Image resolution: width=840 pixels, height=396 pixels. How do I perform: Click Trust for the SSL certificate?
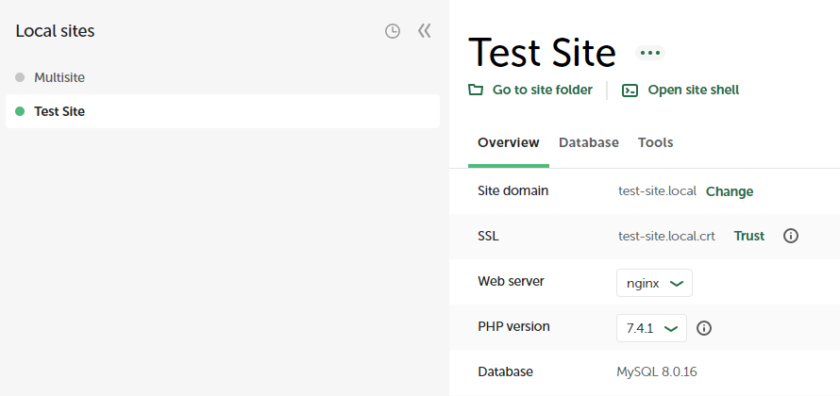click(x=749, y=236)
